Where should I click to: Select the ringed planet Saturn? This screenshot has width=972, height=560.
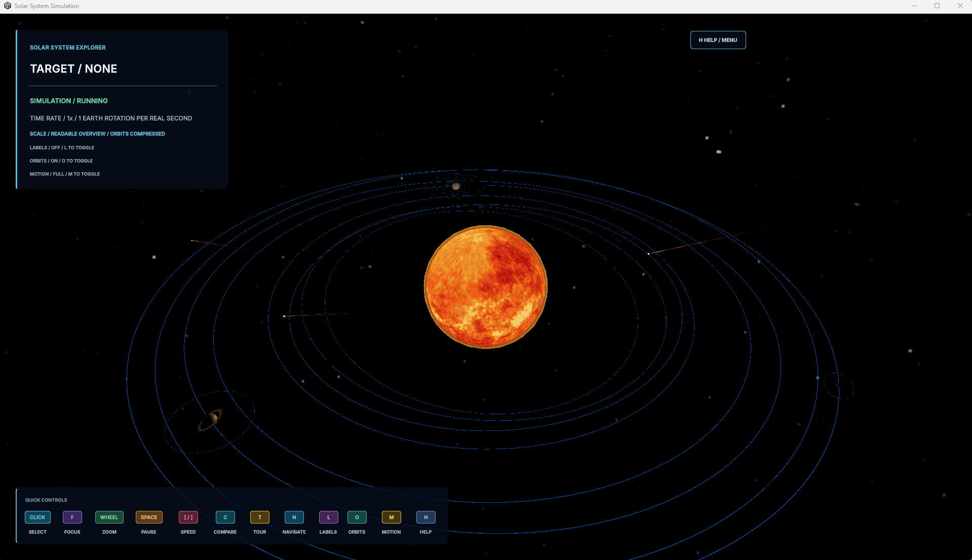(211, 420)
